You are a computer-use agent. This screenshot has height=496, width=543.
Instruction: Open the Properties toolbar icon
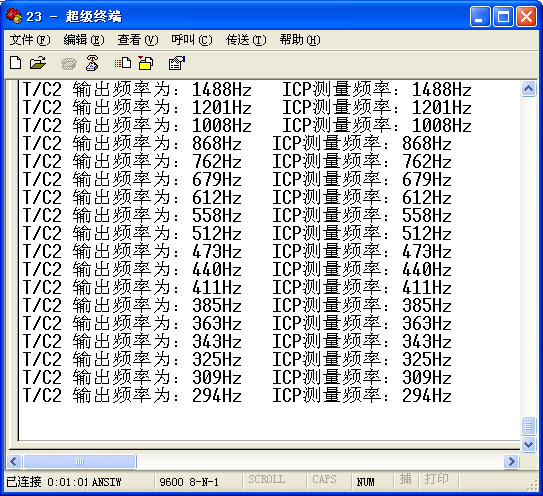coord(177,63)
